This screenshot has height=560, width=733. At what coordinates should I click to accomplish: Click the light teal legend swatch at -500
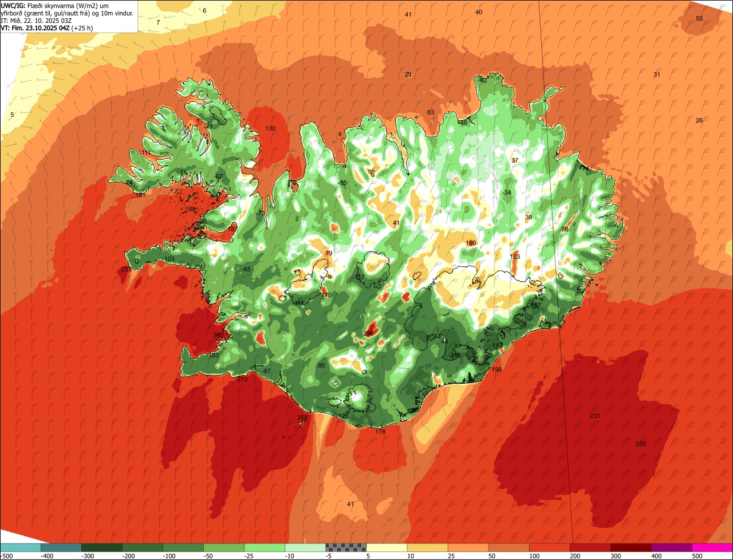coord(21,547)
